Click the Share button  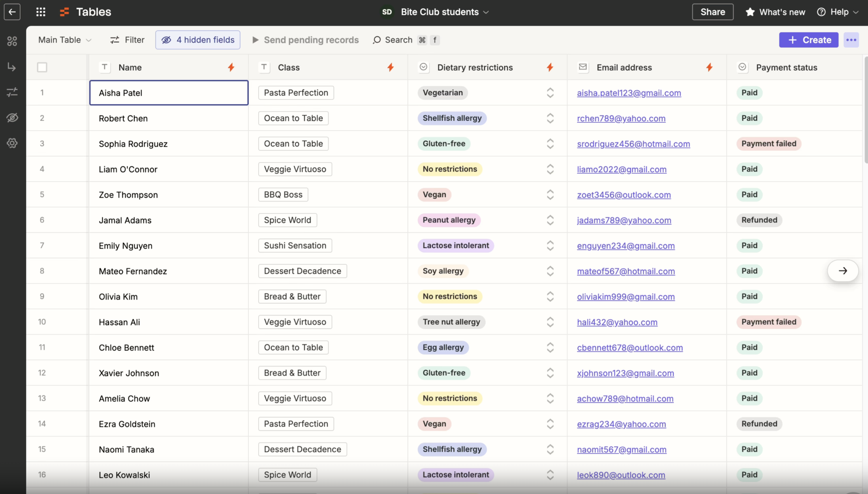(712, 12)
